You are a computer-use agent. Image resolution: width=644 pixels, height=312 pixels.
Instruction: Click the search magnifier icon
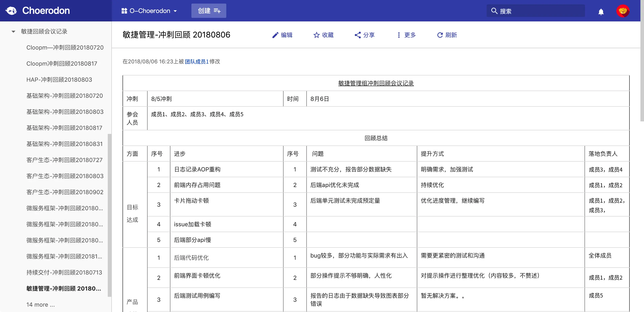tap(494, 11)
